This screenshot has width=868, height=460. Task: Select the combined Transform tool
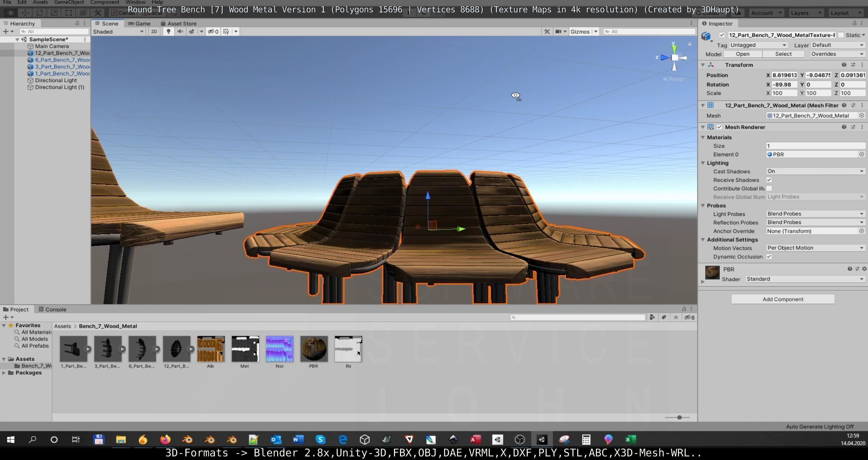click(x=83, y=13)
